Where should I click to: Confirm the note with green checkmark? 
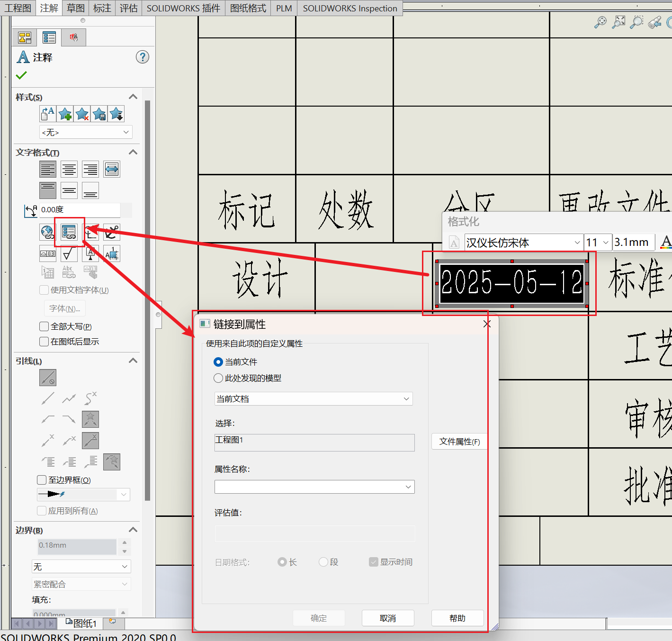[x=21, y=75]
